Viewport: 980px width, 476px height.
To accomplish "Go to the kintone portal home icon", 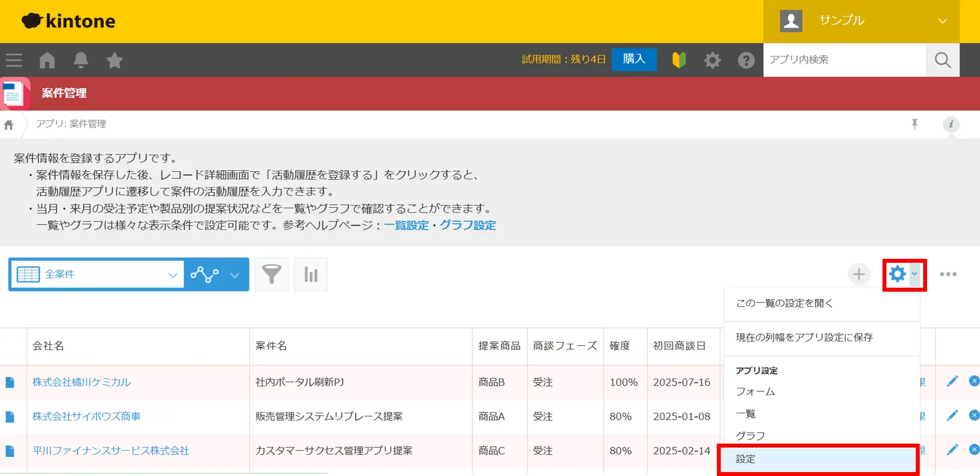I will pos(47,60).
